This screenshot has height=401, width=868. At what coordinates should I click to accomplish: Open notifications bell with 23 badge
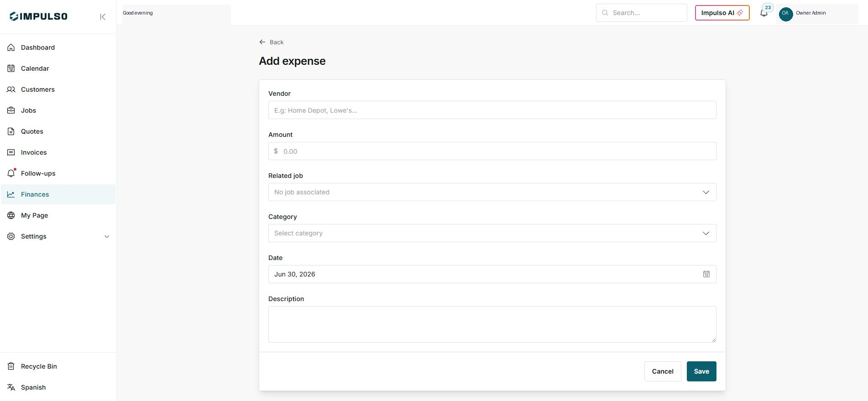(x=764, y=13)
